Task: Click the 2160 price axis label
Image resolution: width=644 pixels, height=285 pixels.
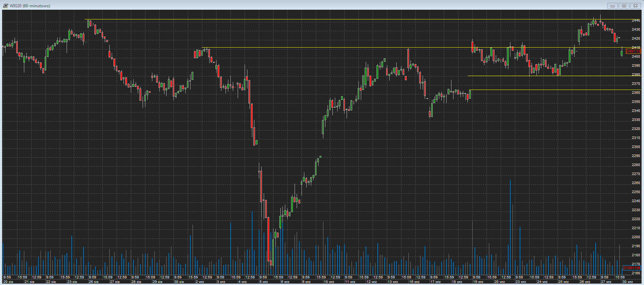Action: [636, 273]
